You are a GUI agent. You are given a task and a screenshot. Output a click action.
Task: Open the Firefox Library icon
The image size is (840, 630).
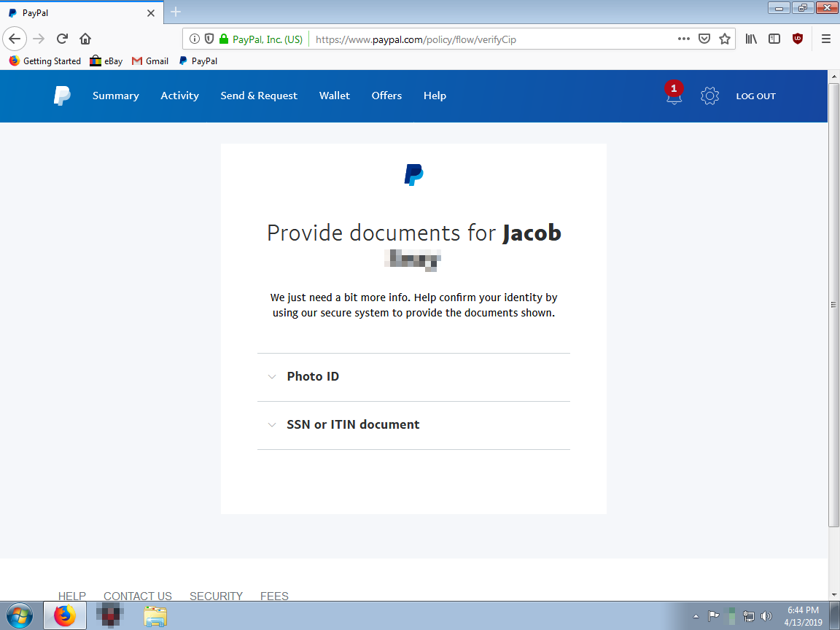[751, 39]
